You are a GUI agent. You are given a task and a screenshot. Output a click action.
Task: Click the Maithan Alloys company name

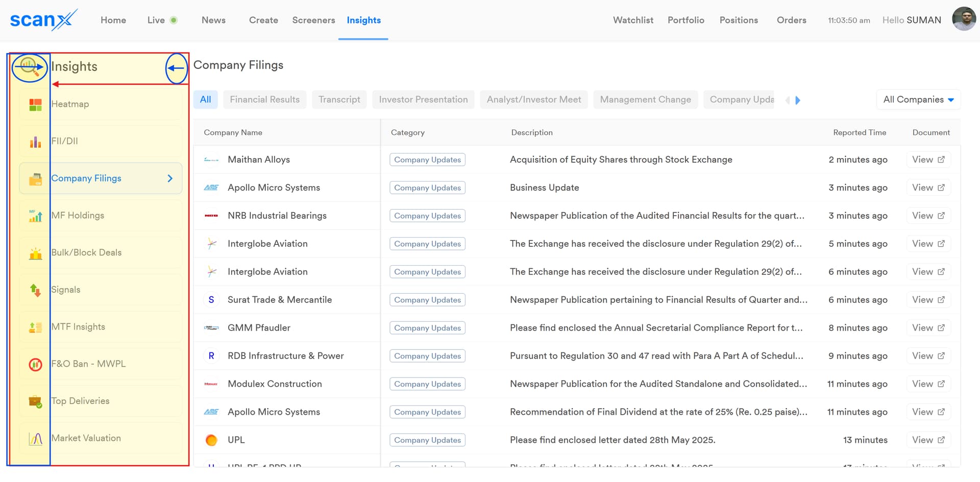pyautogui.click(x=259, y=160)
